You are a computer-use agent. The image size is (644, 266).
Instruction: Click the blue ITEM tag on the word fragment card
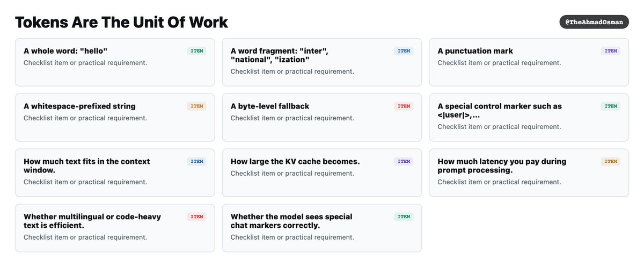coord(404,51)
